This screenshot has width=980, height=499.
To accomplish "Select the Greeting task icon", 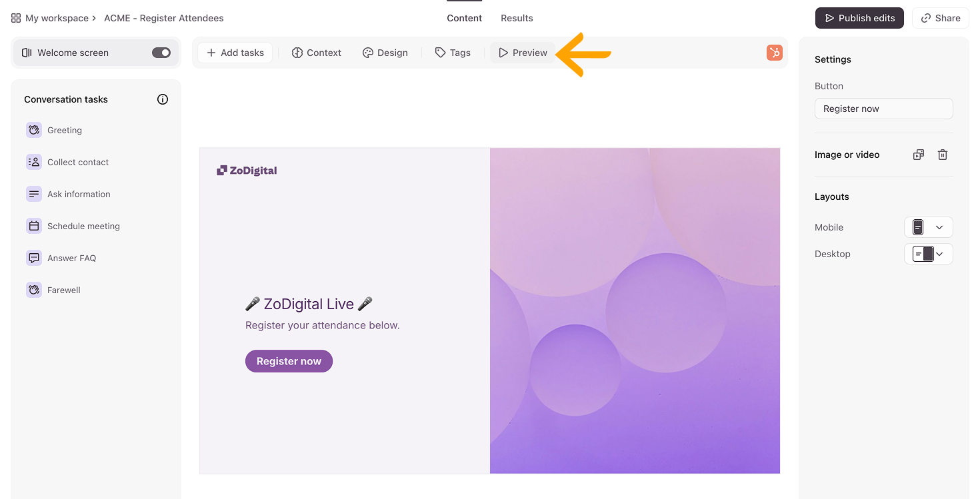I will coord(34,131).
